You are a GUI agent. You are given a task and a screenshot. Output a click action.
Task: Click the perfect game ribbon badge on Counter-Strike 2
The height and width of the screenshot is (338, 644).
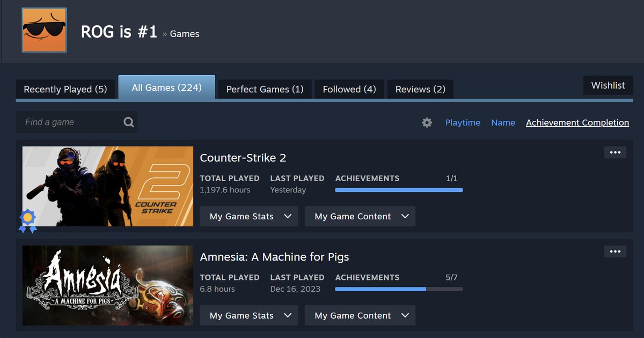pyautogui.click(x=27, y=221)
